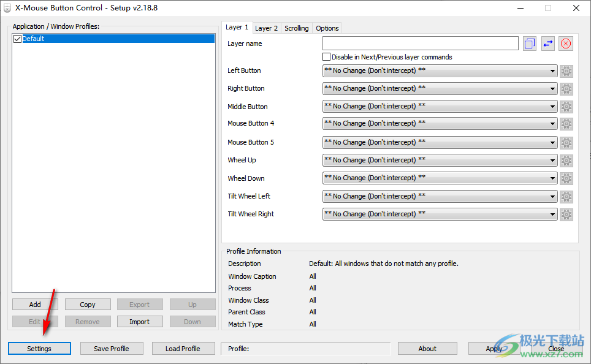The image size is (591, 364).
Task: Click the Up button
Action: pyautogui.click(x=193, y=305)
